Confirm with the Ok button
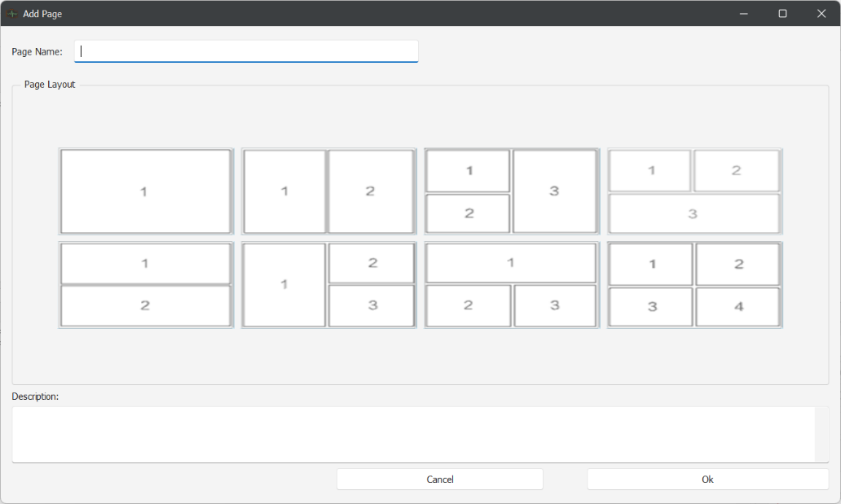Screen dimensions: 841x504 click(x=707, y=480)
